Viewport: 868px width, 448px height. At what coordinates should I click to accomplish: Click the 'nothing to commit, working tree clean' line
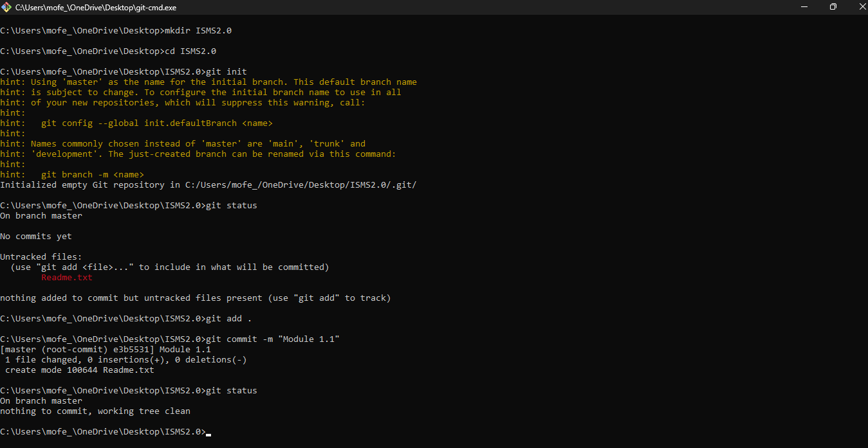click(95, 411)
